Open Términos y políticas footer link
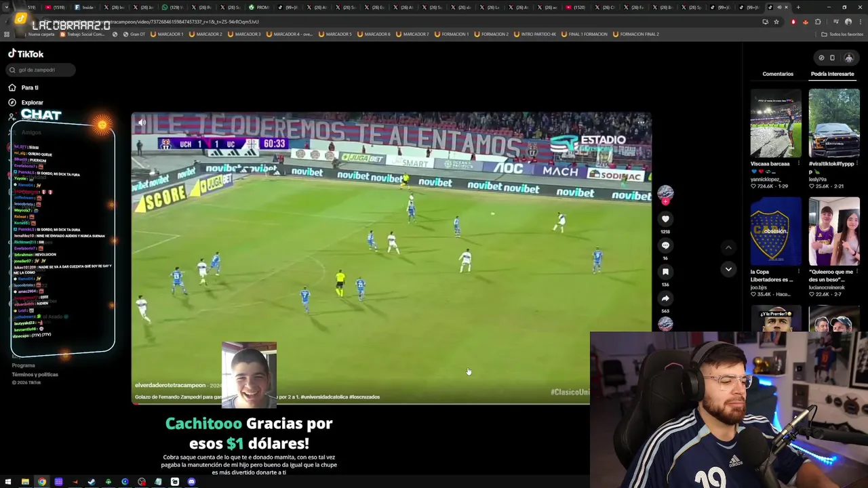This screenshot has width=868, height=488. tap(35, 374)
